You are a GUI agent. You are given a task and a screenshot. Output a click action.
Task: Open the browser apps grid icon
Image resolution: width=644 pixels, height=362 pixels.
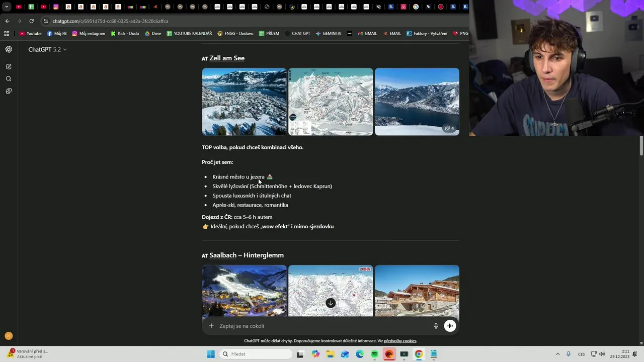click(7, 33)
